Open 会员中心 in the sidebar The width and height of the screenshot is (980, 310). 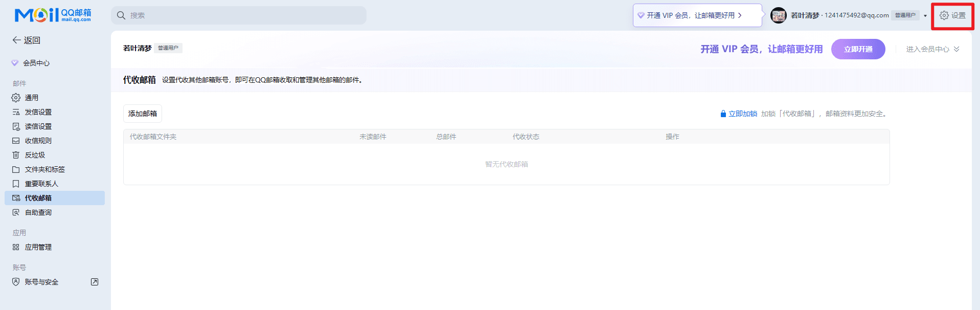point(36,63)
